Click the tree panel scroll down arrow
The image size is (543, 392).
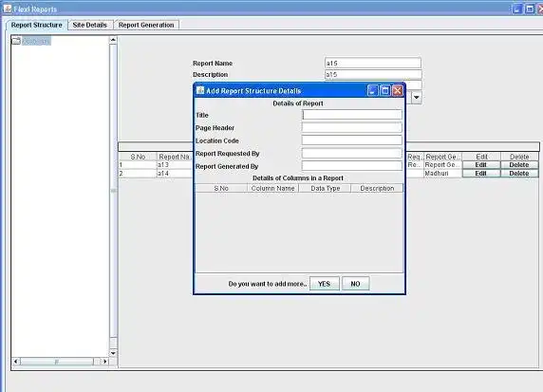point(113,353)
